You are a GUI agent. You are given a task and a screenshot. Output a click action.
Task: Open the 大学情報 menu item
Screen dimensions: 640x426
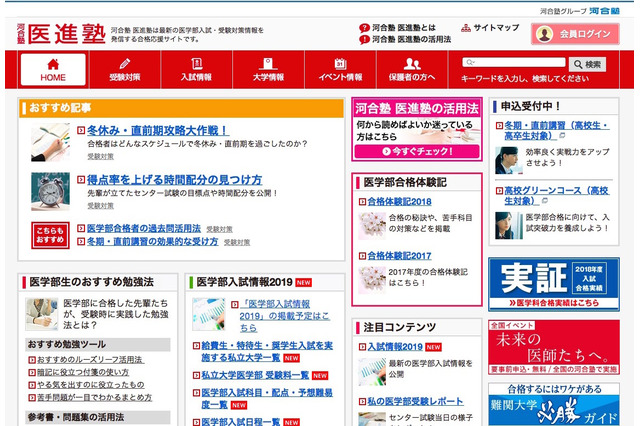pos(268,69)
